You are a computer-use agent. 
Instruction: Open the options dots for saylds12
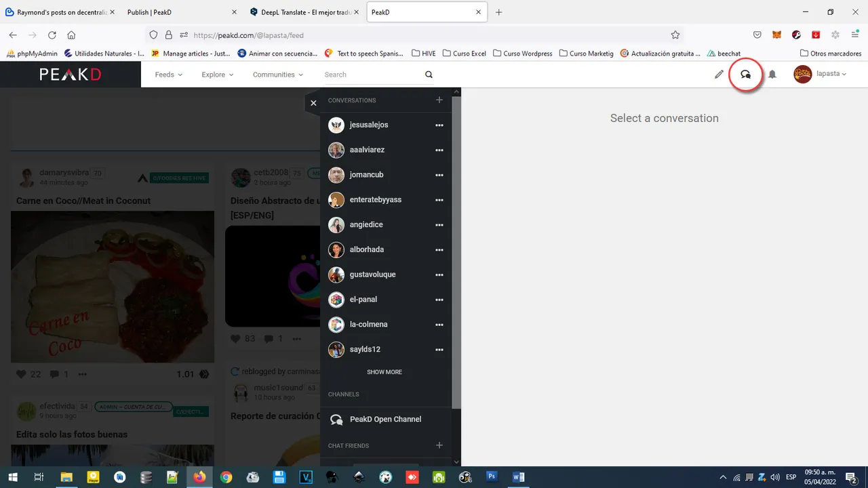click(439, 350)
